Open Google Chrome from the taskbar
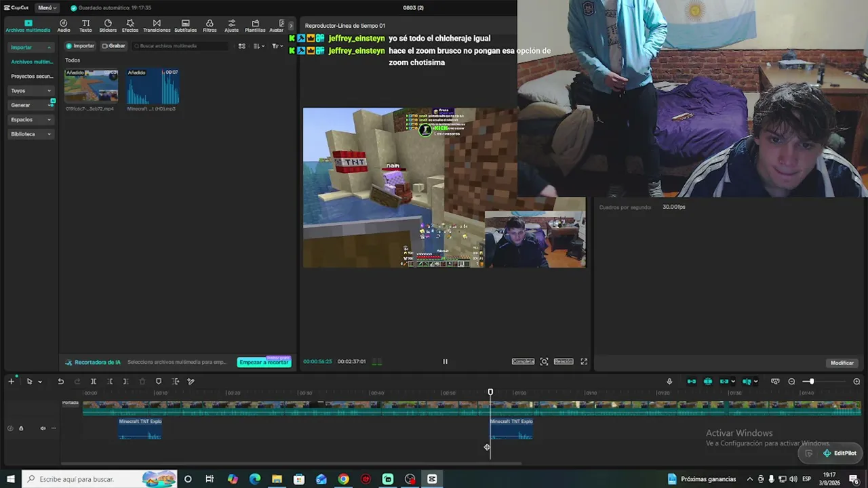Screen dimensions: 868x488 click(344, 479)
